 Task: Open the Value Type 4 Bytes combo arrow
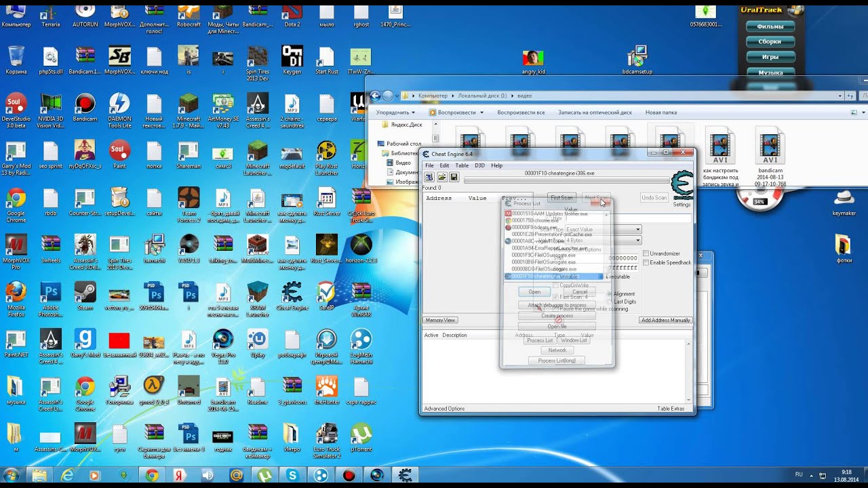(638, 241)
